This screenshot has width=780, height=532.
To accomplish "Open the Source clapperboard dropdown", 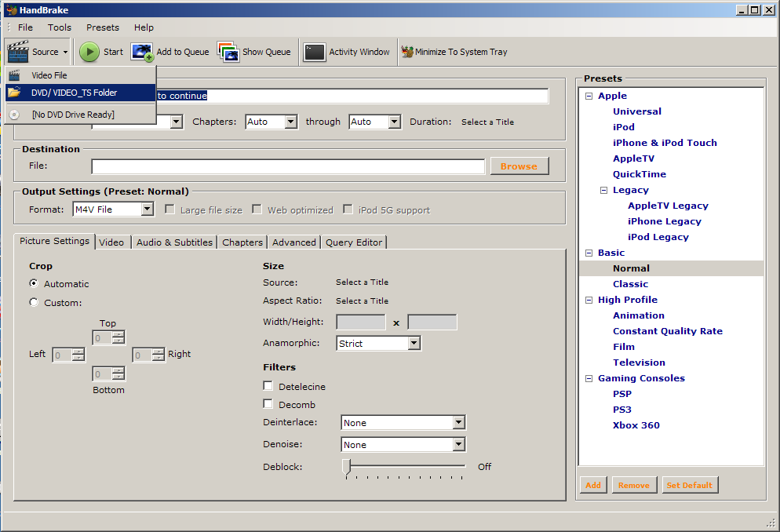I will (x=38, y=52).
